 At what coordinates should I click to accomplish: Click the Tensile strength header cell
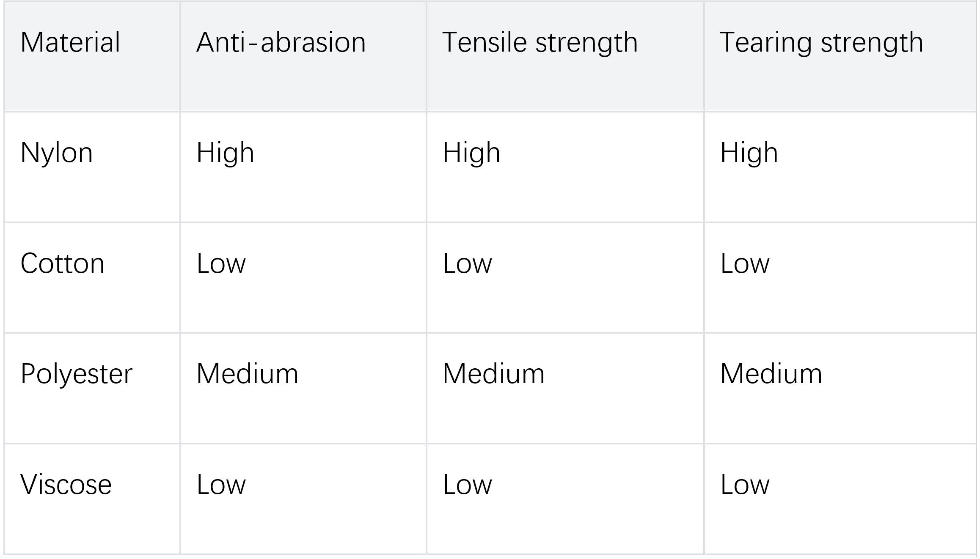coord(540,42)
